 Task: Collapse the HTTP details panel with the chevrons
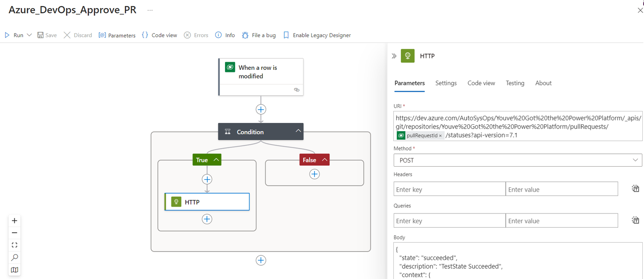394,56
